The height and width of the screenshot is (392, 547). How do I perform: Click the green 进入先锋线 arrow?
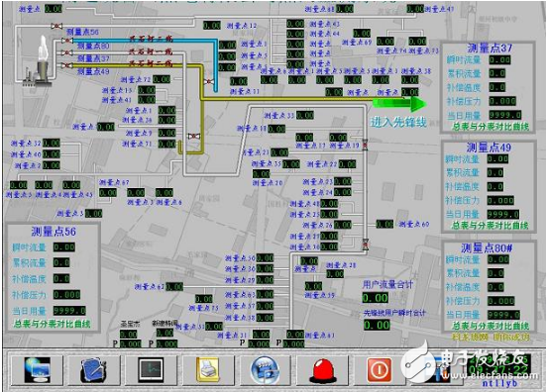[399, 104]
